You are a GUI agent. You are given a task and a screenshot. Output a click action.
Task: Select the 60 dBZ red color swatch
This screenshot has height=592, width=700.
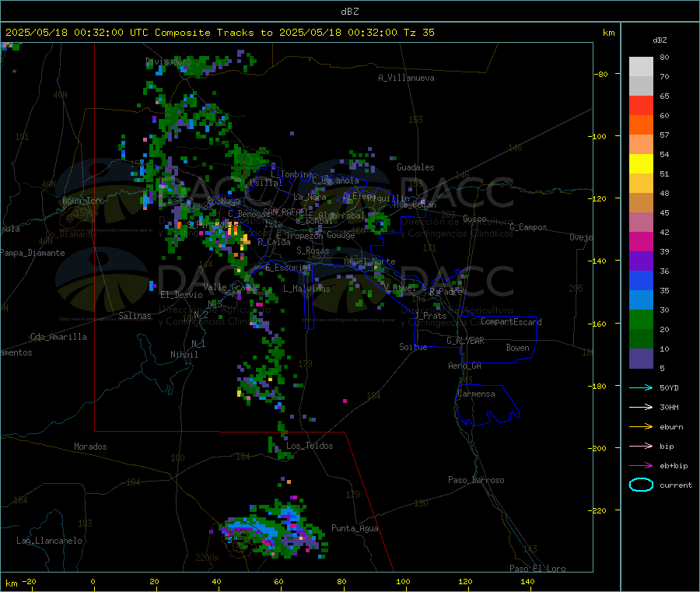[x=641, y=105]
